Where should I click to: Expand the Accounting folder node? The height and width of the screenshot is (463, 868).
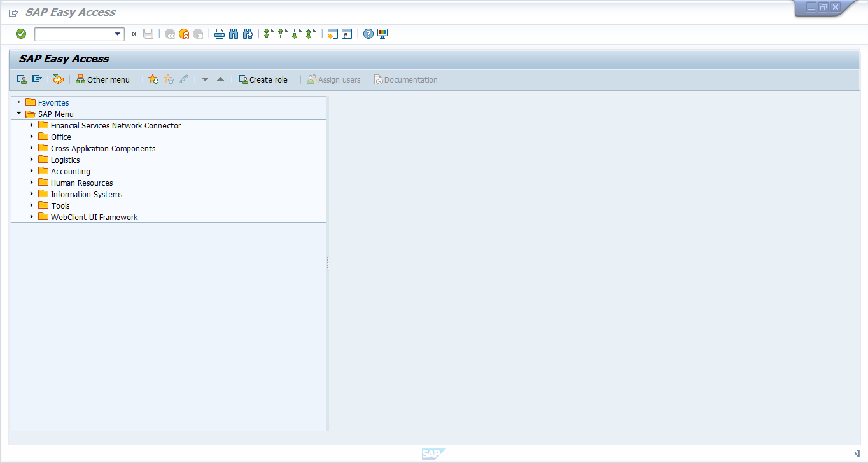point(31,171)
